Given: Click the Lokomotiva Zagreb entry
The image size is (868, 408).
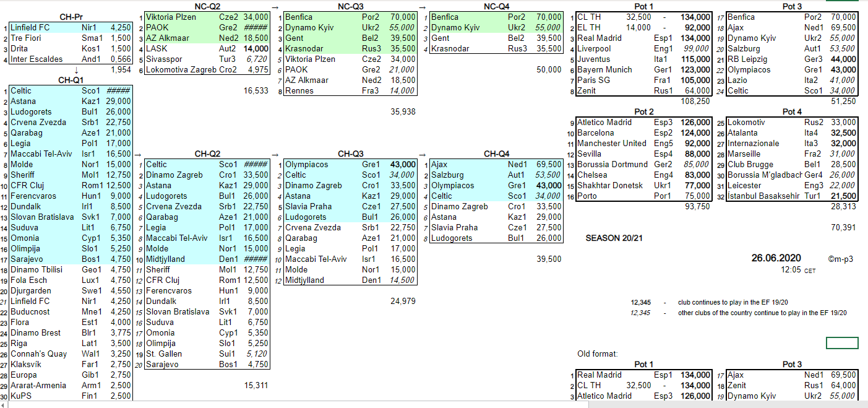Looking at the screenshot, I should tap(181, 70).
